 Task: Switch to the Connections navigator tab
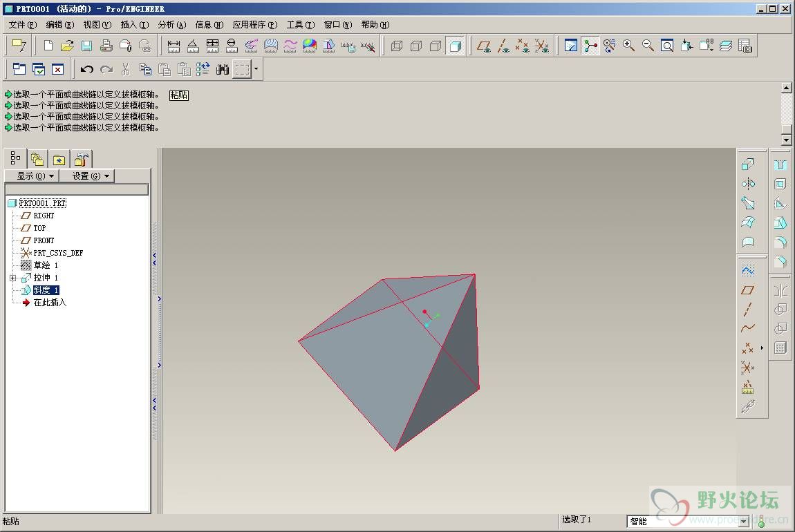(81, 160)
